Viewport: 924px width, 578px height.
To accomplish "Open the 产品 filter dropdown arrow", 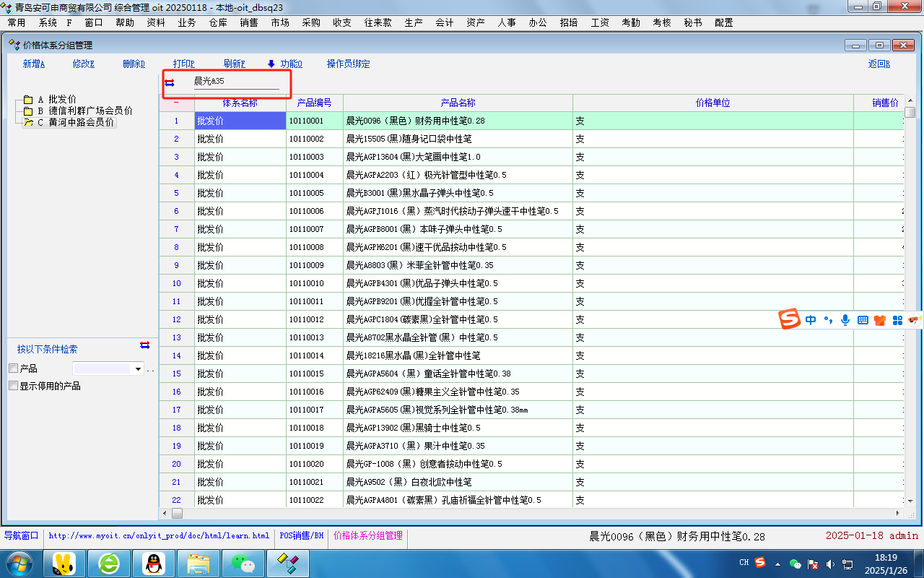I will pyautogui.click(x=138, y=368).
